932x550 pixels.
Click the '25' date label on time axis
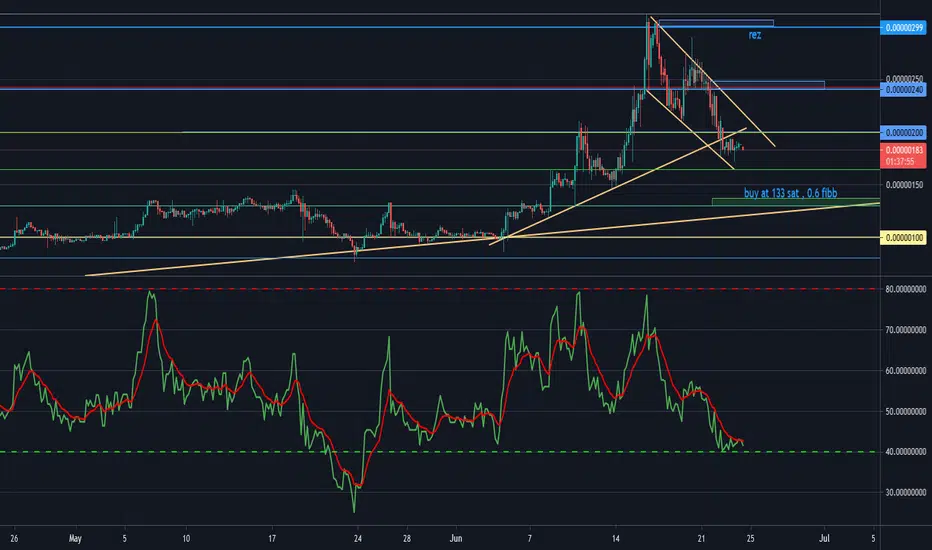coord(751,539)
